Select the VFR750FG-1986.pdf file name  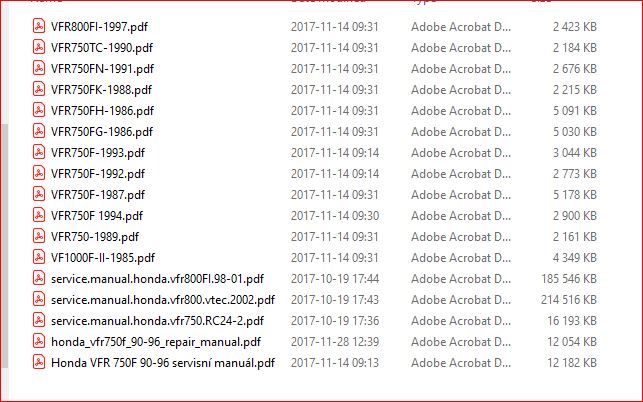pyautogui.click(x=102, y=132)
